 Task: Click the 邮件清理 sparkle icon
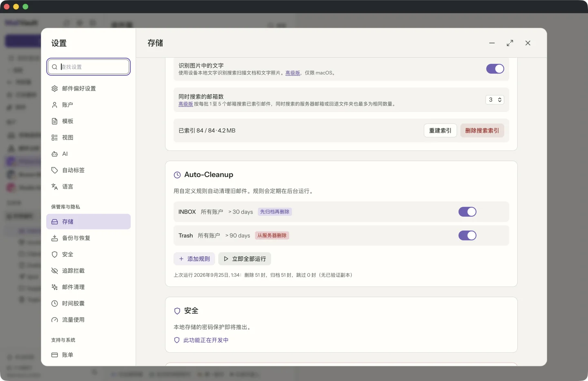pyautogui.click(x=55, y=287)
